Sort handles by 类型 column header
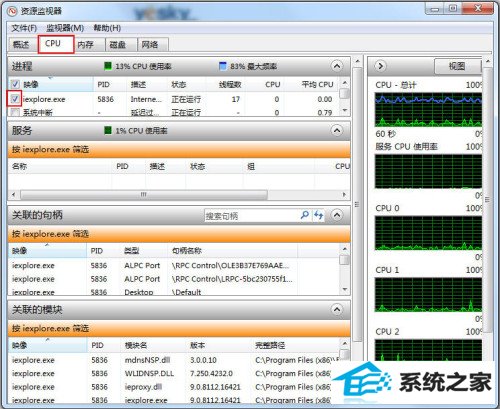 pyautogui.click(x=144, y=251)
